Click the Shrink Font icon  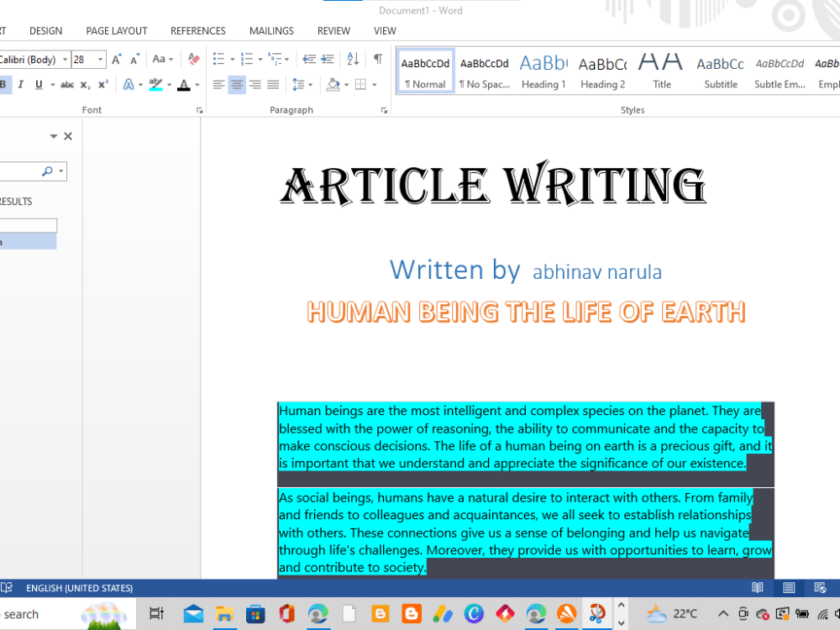(x=135, y=60)
